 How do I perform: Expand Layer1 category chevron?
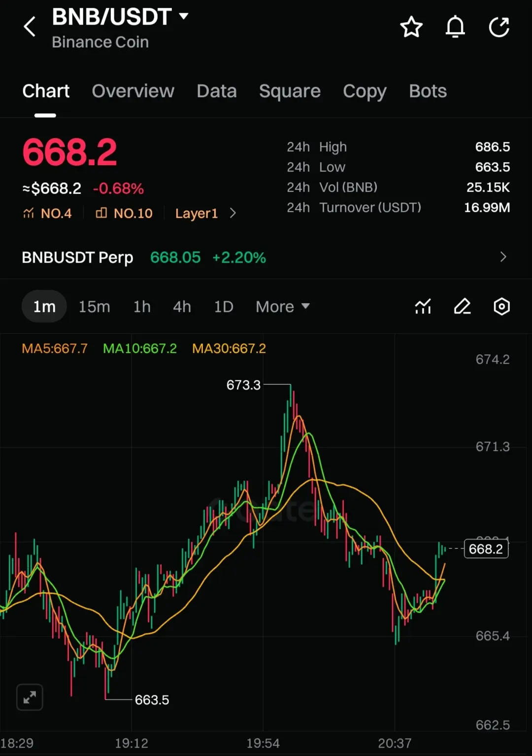point(233,213)
